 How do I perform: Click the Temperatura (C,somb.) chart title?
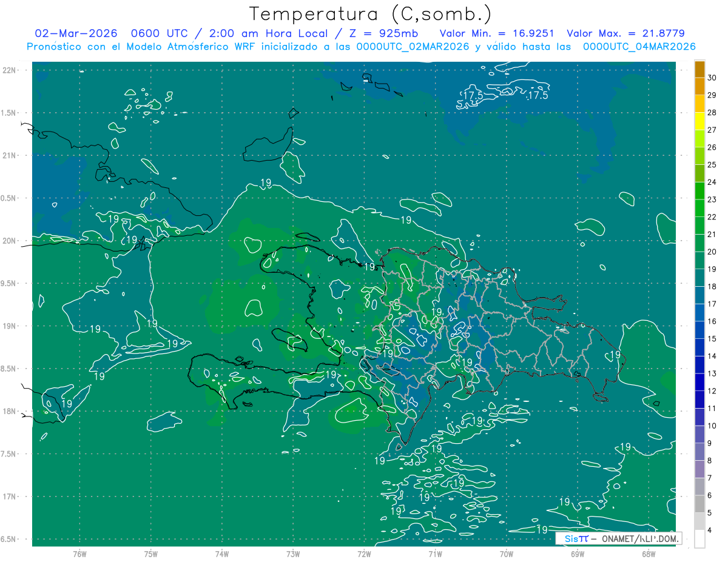[370, 13]
